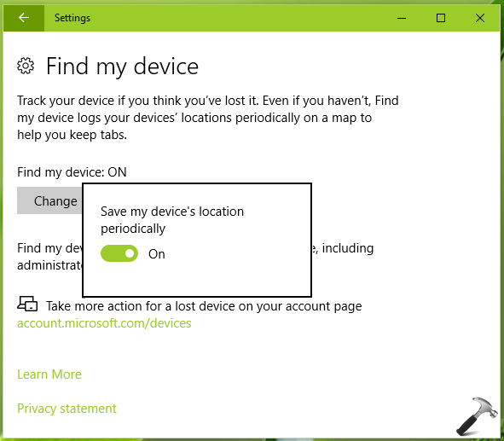The image size is (504, 441).
Task: Click the devices icon beside Take more action
Action: [x=27, y=304]
